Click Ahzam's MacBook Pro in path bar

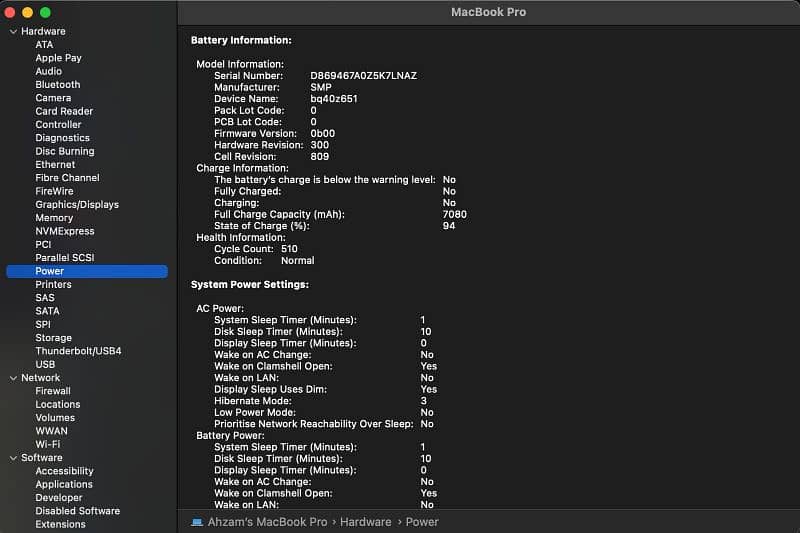click(268, 522)
